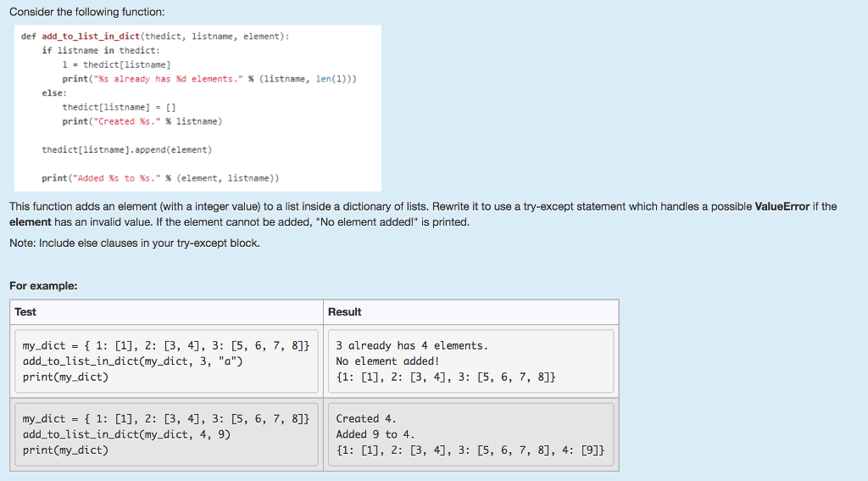
Task: Click the 'For example:' heading
Action: click(x=43, y=286)
